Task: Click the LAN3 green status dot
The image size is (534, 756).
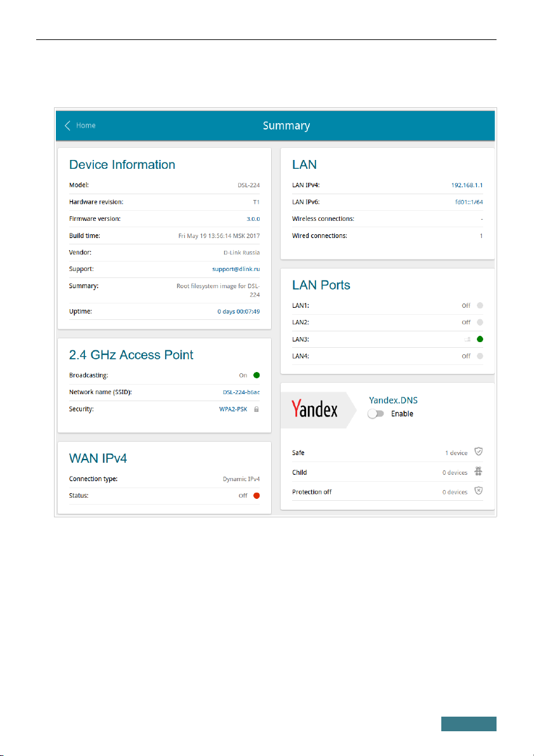Action: click(480, 339)
